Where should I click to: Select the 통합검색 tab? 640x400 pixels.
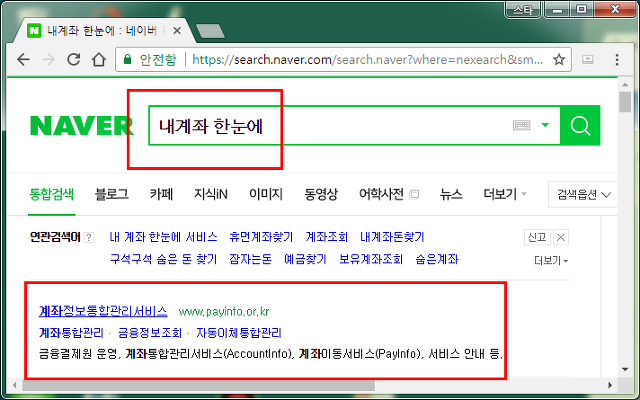(x=51, y=194)
